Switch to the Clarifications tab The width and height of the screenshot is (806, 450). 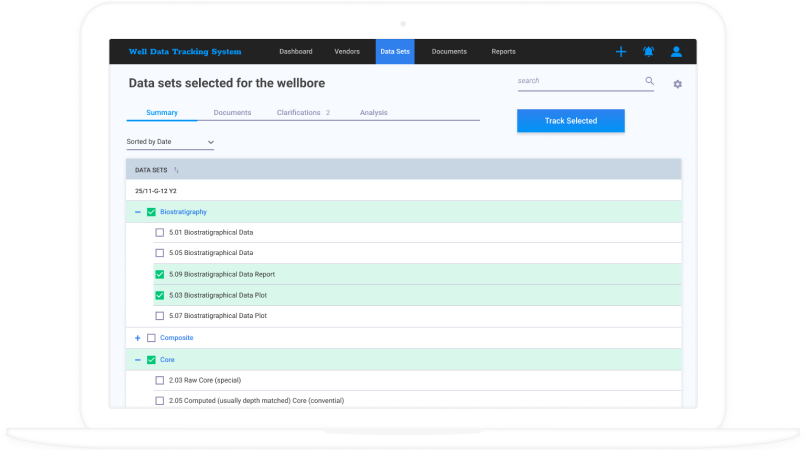299,113
